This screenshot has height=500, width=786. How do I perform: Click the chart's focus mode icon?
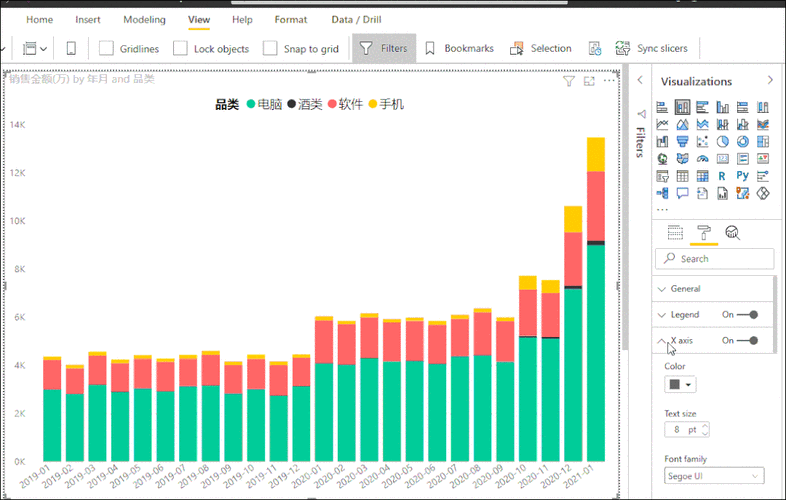click(x=589, y=81)
